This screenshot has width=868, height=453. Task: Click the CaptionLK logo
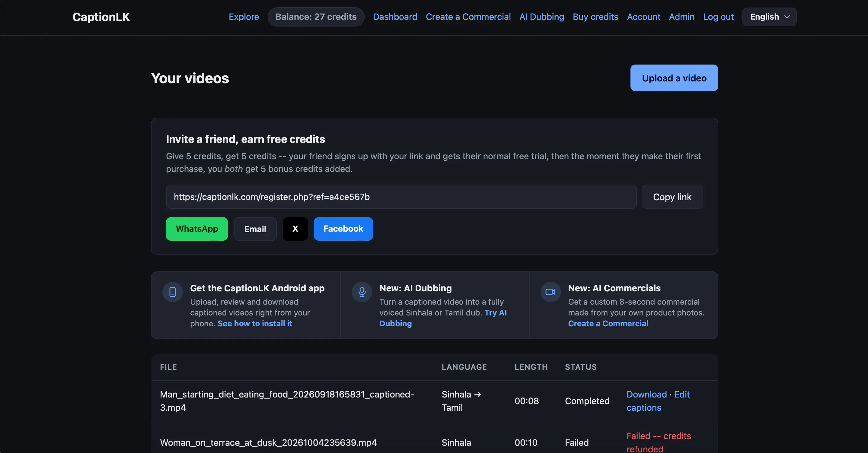click(x=101, y=17)
